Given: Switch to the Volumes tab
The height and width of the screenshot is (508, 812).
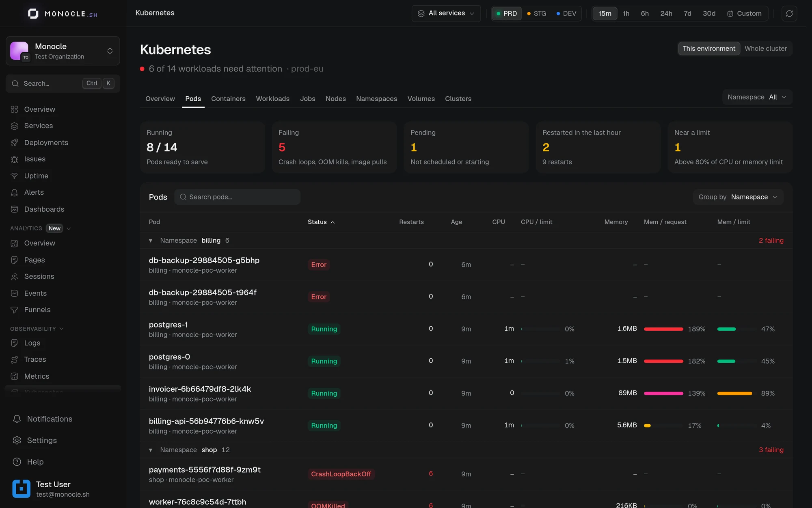Looking at the screenshot, I should pyautogui.click(x=421, y=99).
